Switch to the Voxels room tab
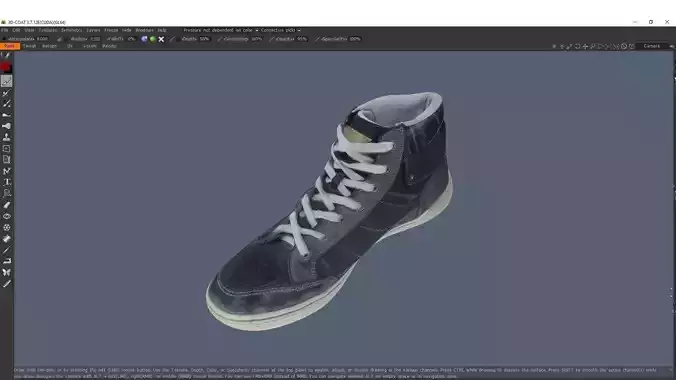 (90, 46)
